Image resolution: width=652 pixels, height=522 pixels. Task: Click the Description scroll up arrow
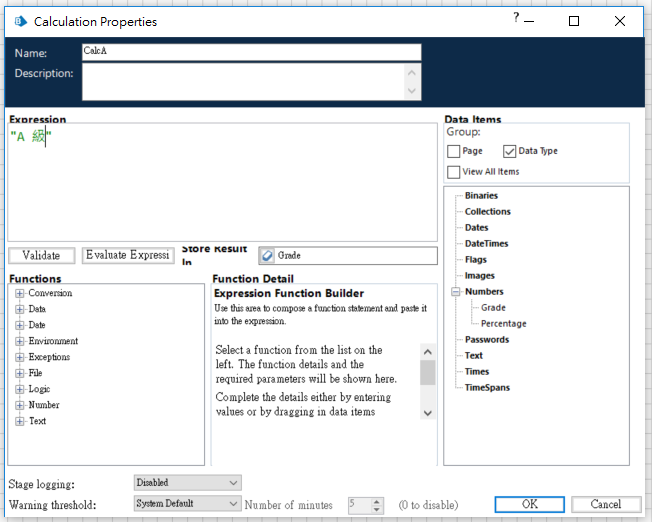[x=412, y=73]
